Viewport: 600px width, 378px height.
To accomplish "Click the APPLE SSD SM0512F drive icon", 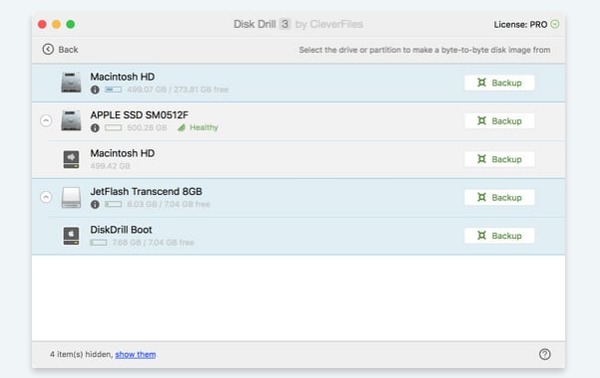I will [71, 121].
